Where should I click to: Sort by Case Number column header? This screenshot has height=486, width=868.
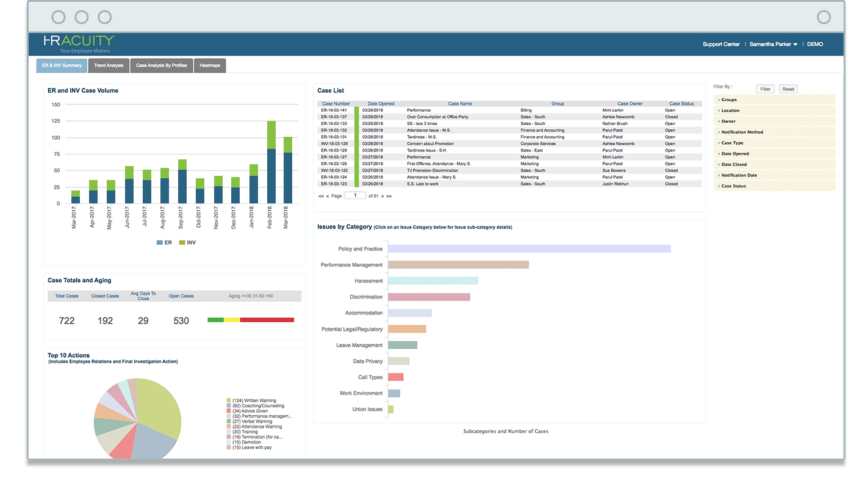(336, 104)
